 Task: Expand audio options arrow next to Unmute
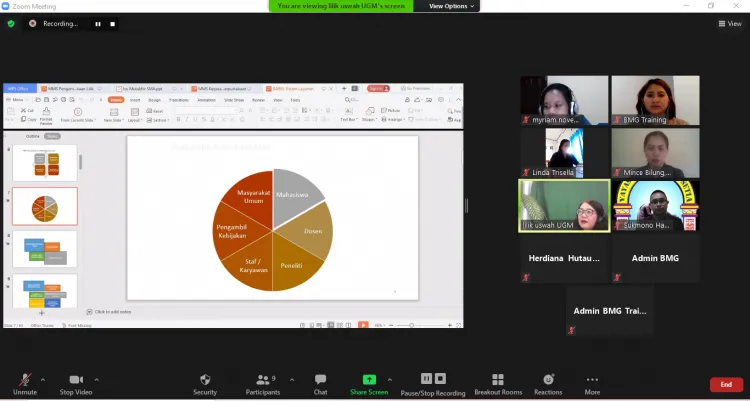point(43,380)
